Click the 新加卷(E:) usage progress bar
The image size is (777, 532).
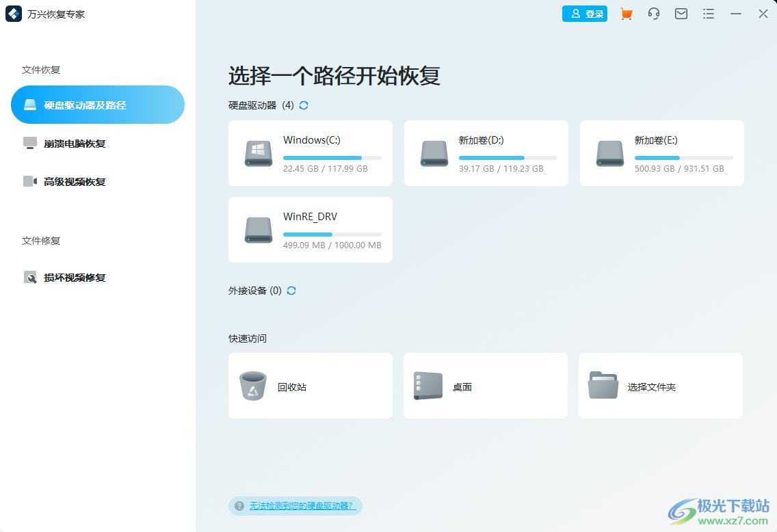coord(684,158)
